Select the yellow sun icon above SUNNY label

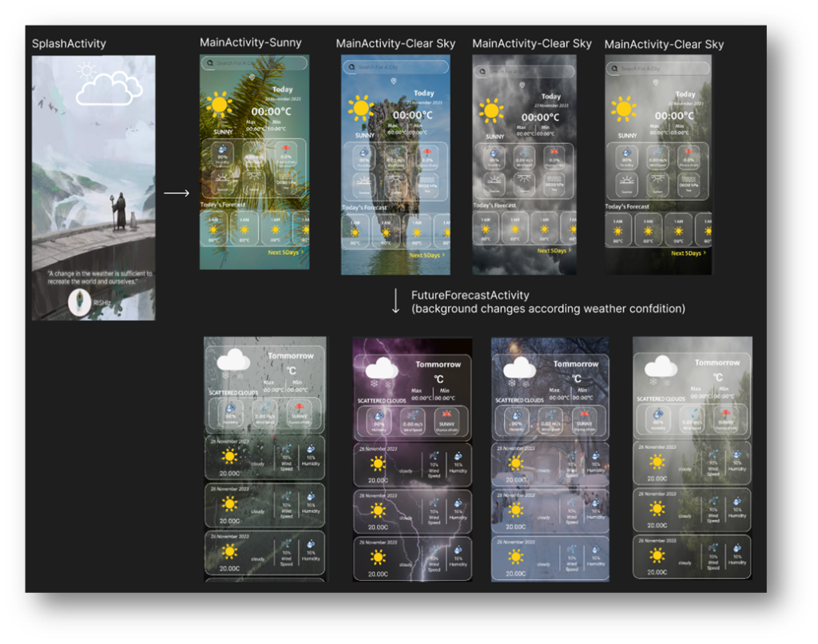pyautogui.click(x=220, y=105)
